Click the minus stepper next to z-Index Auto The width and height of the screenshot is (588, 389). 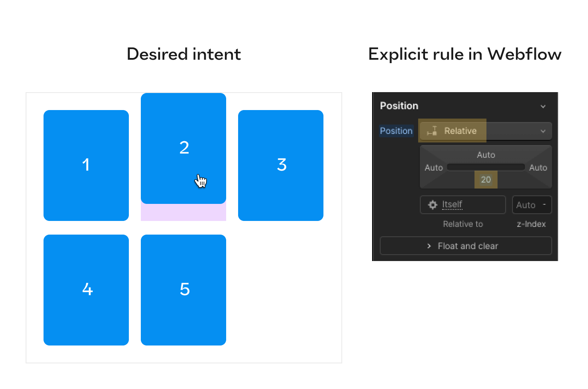coord(545,204)
